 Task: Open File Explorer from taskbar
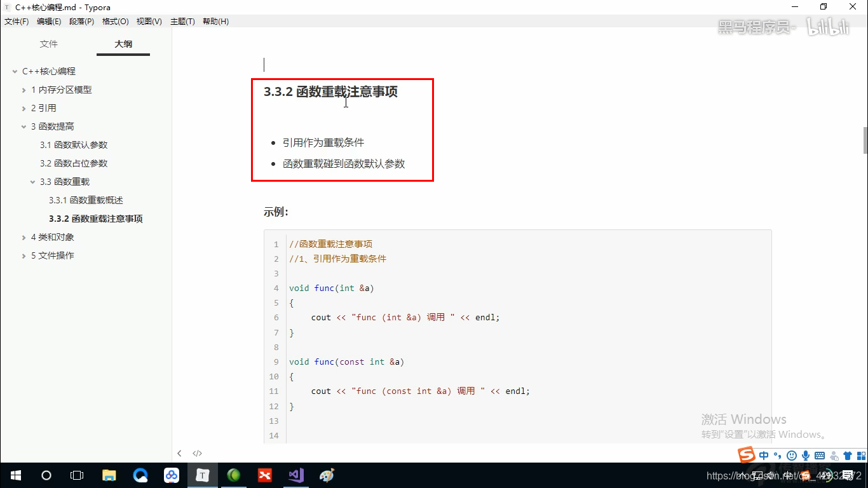coord(109,475)
